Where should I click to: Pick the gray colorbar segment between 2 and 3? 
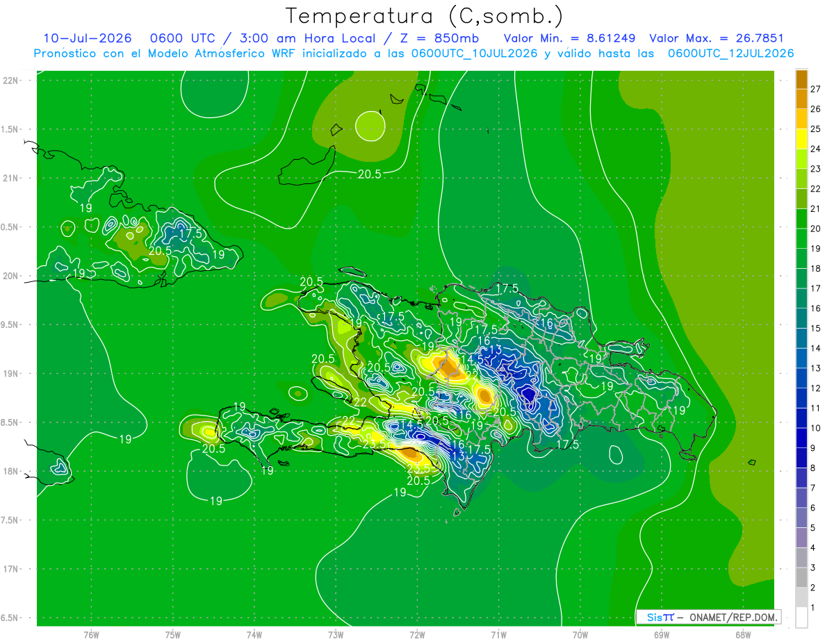click(801, 577)
